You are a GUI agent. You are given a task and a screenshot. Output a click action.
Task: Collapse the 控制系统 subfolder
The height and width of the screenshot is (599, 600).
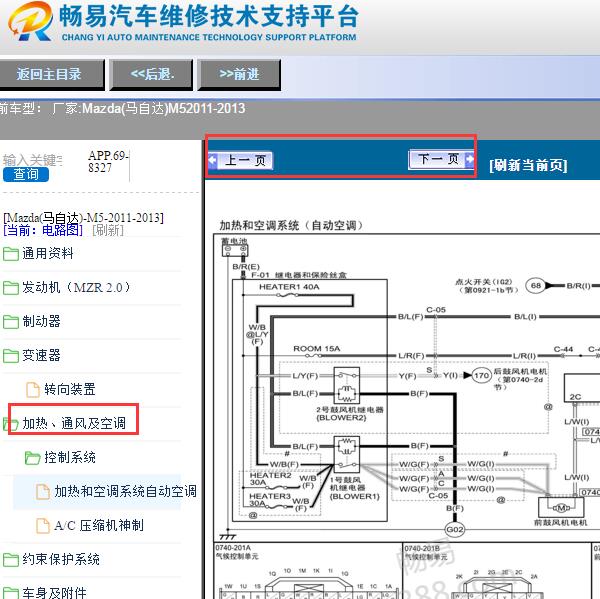tap(70, 457)
